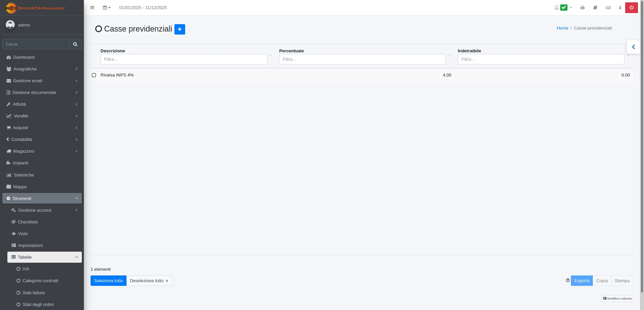Collapse the Strumenti sidebar menu
The height and width of the screenshot is (310, 644).
pos(42,199)
